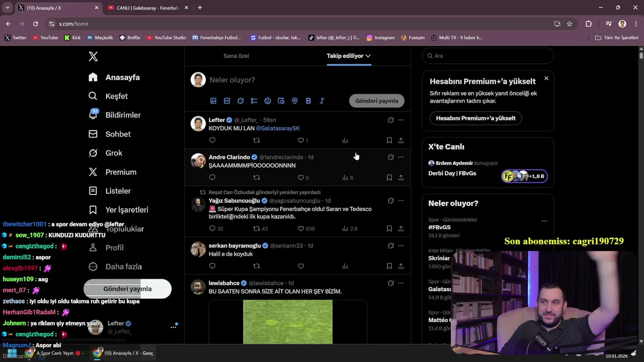Open Lefter account menu dots

point(173,327)
